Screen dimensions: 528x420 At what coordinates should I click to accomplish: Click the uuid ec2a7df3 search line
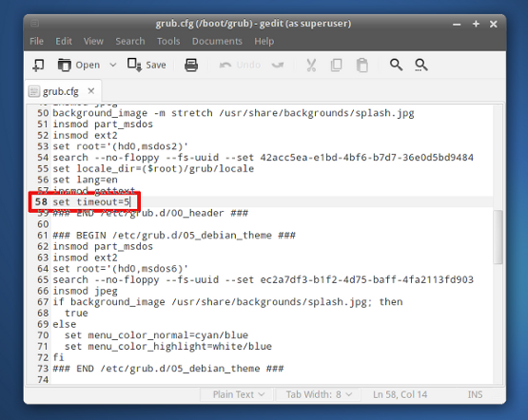coord(263,279)
